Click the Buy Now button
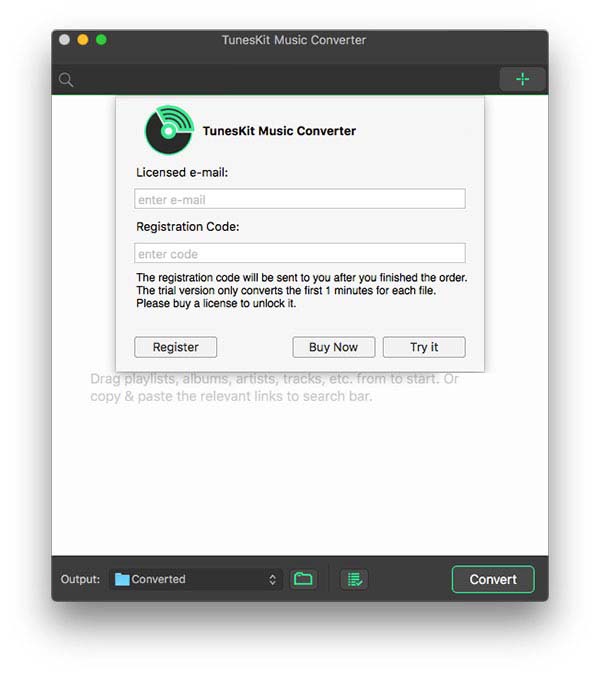 pos(334,347)
